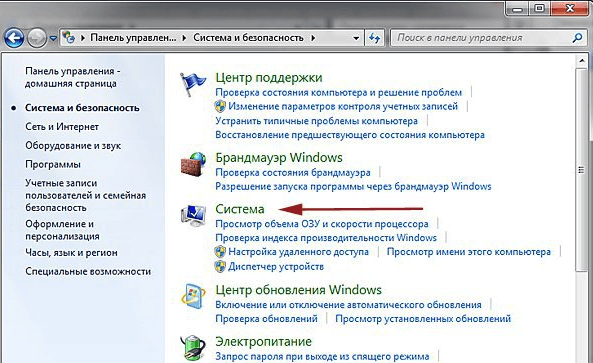Screen dimensions: 593x363
Task: Open Устранить типичные проблемы компьютера
Action: coord(317,121)
